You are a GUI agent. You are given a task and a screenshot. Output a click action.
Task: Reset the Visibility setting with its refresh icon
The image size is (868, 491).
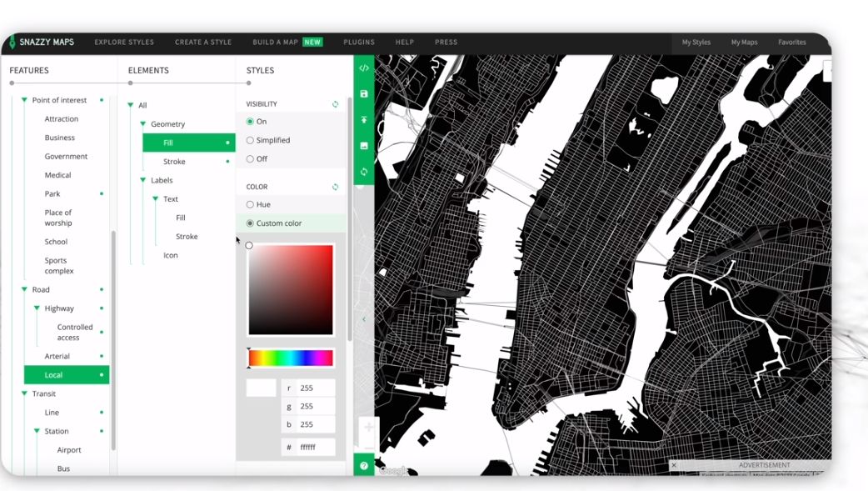click(x=336, y=104)
